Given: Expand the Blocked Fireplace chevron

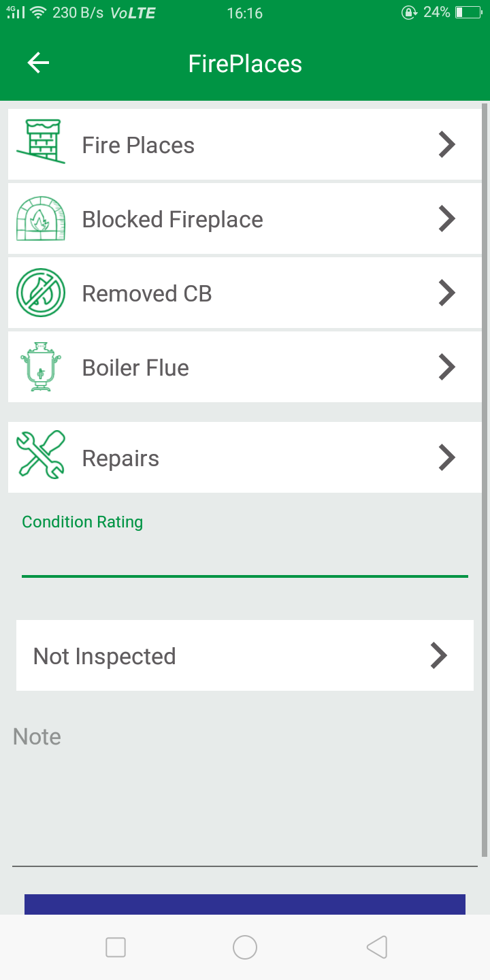Looking at the screenshot, I should click(x=446, y=218).
